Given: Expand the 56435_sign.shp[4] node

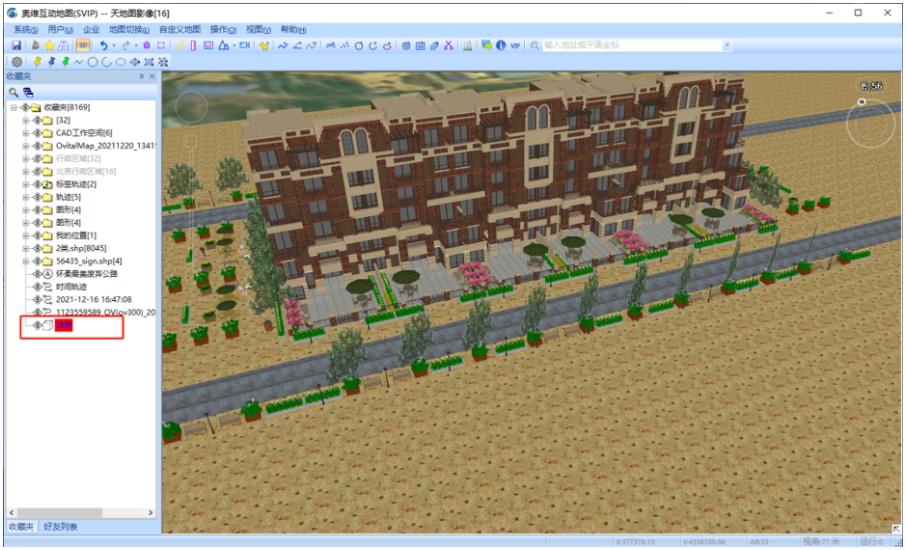Looking at the screenshot, I should 25,261.
